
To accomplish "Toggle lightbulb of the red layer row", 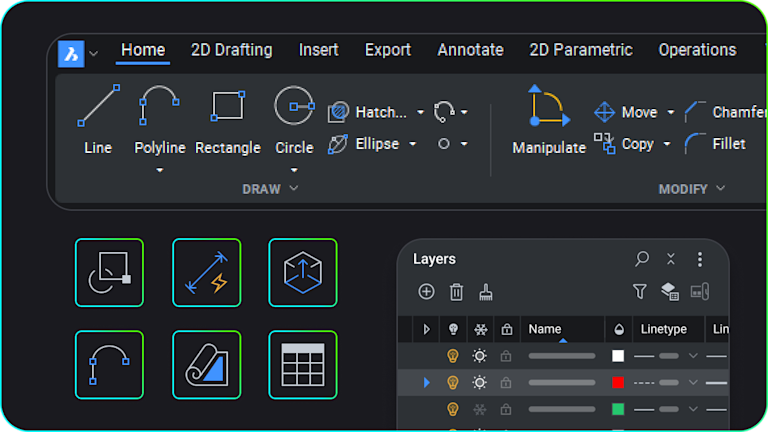I will click(453, 383).
